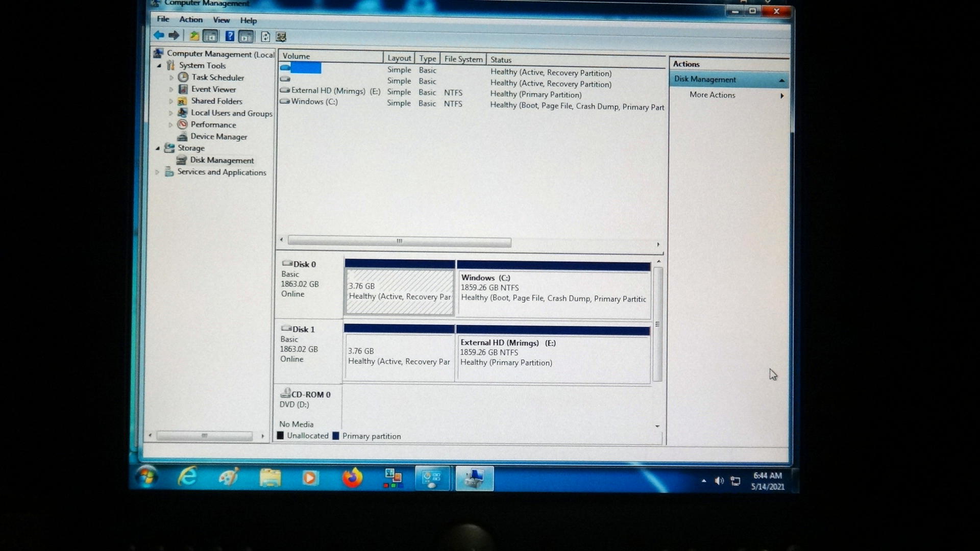Collapse the Storage node
The width and height of the screenshot is (980, 551).
coord(158,148)
